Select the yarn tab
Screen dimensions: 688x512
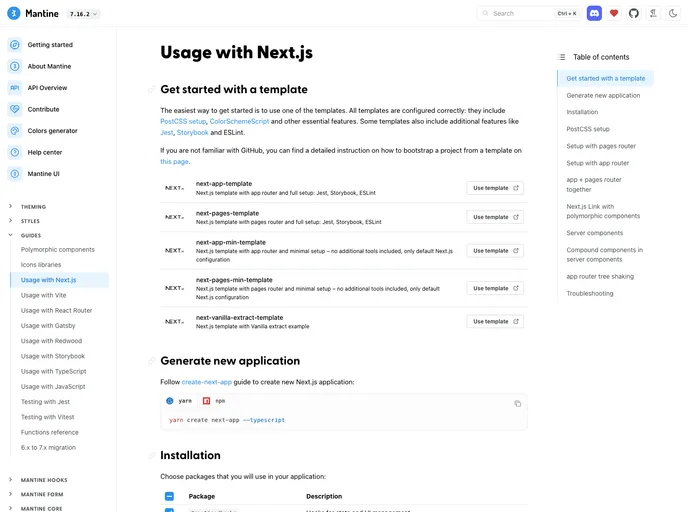(179, 401)
